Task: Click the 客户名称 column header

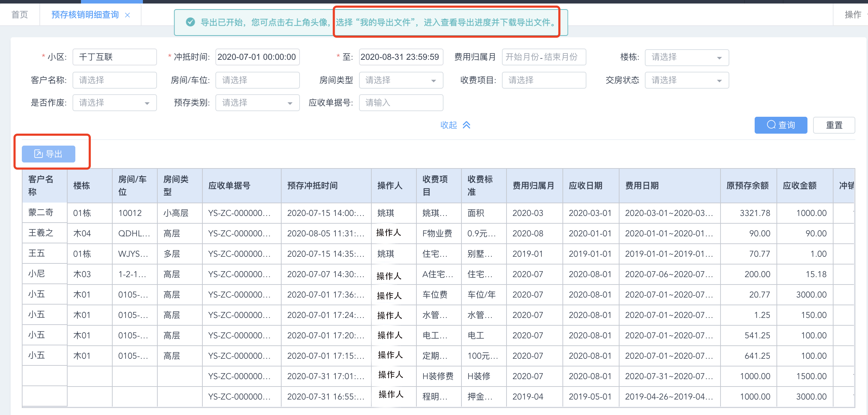Action: point(45,186)
